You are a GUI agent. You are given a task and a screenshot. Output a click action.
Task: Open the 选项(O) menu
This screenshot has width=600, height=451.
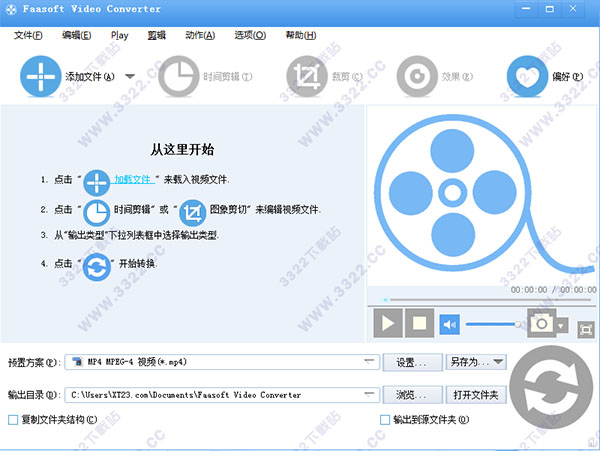point(250,36)
